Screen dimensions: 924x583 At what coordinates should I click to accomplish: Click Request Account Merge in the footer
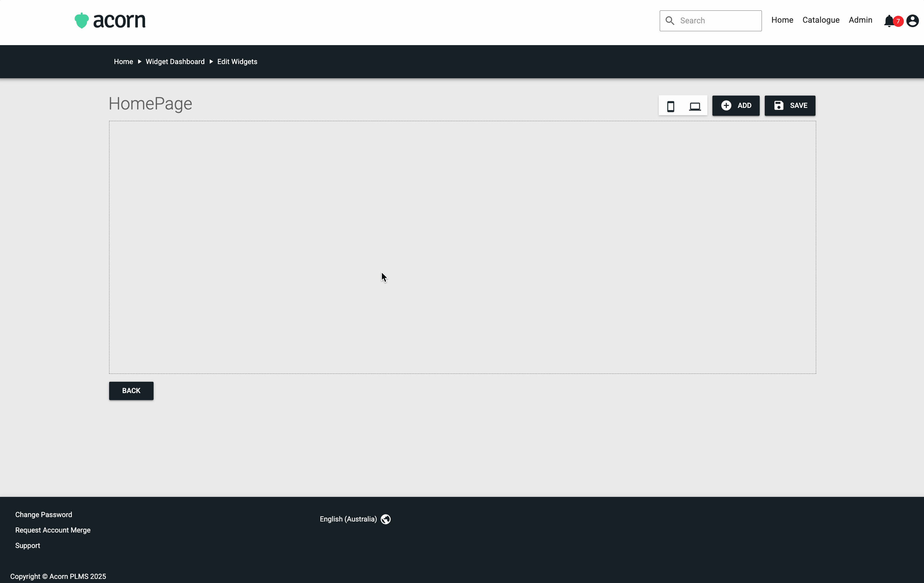click(53, 530)
